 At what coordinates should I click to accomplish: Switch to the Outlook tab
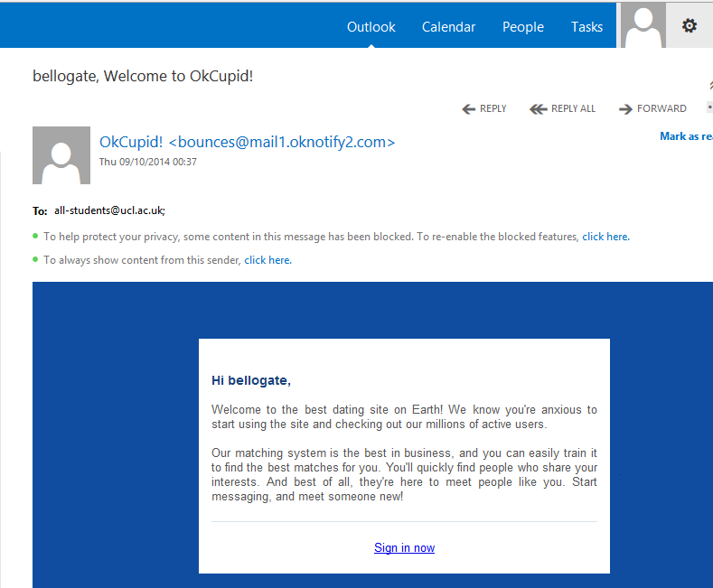(x=371, y=27)
